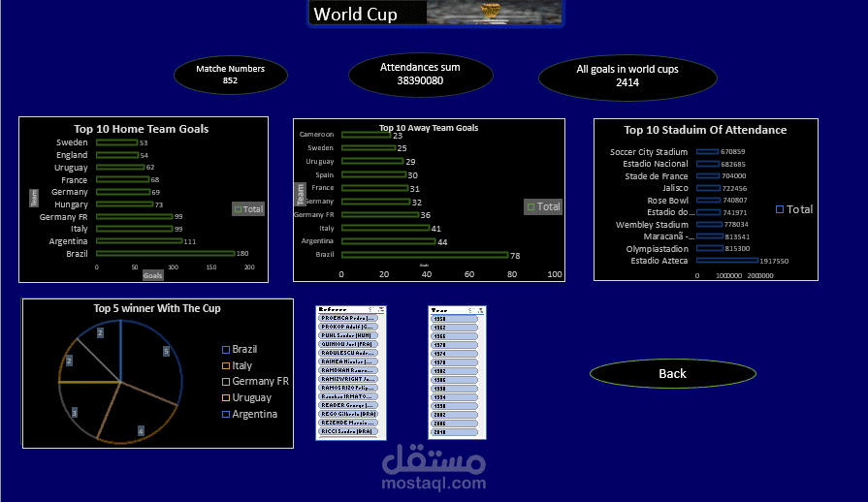Click the Argentina legend swatch in pie chart
This screenshot has width=868, height=502.
point(226,414)
